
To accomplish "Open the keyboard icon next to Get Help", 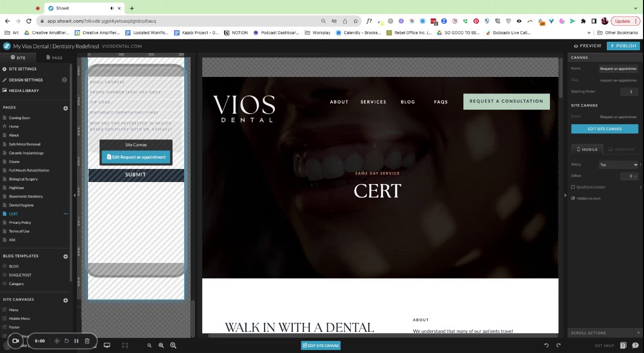I will tap(623, 345).
